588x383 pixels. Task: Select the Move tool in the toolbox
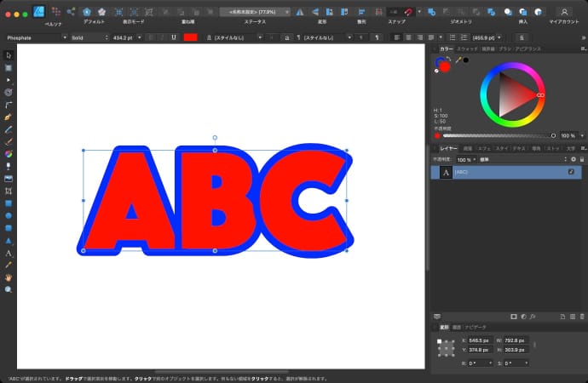click(x=9, y=55)
